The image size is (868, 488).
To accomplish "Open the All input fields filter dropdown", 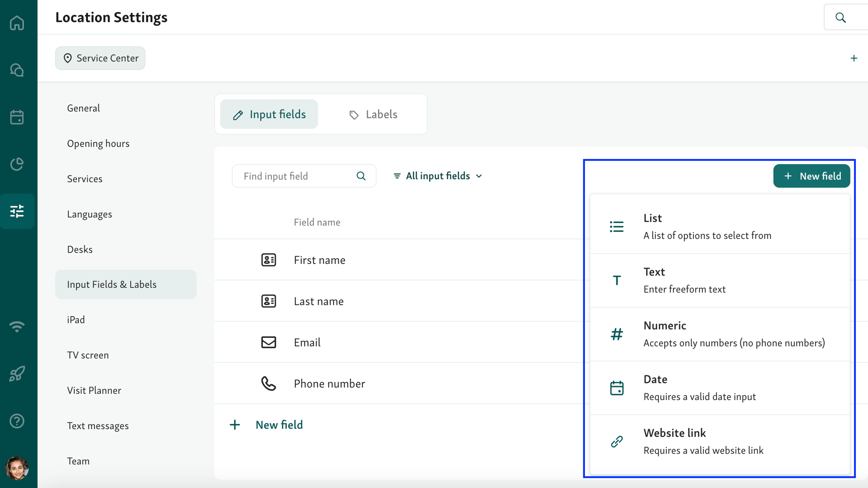I will (x=437, y=175).
